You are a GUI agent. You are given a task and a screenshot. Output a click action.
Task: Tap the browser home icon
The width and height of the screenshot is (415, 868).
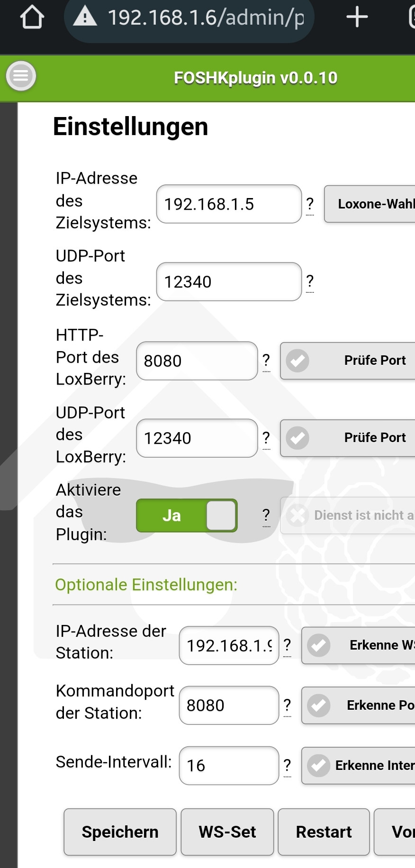pyautogui.click(x=32, y=18)
